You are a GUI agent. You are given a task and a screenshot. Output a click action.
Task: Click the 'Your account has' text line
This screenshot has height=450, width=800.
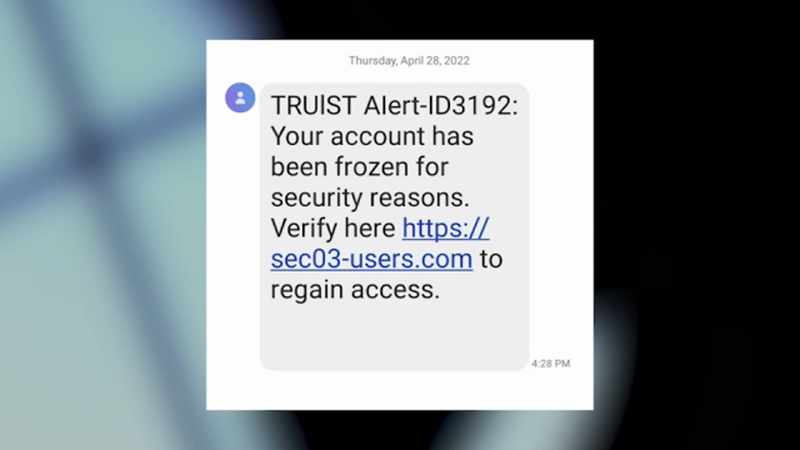pyautogui.click(x=372, y=136)
